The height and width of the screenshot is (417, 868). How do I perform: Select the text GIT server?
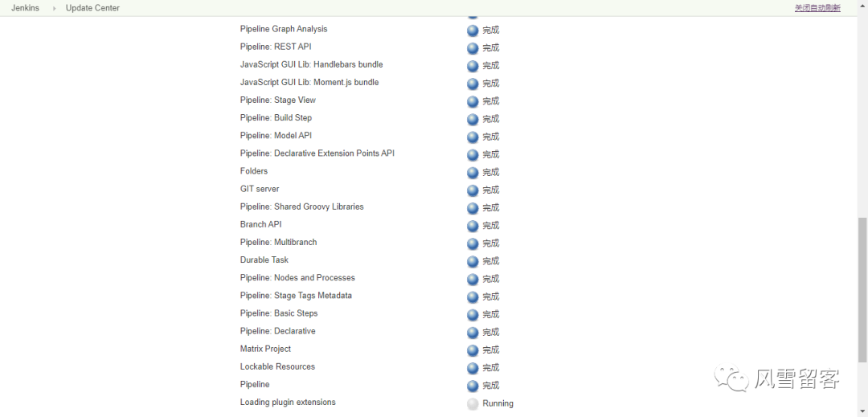click(260, 189)
